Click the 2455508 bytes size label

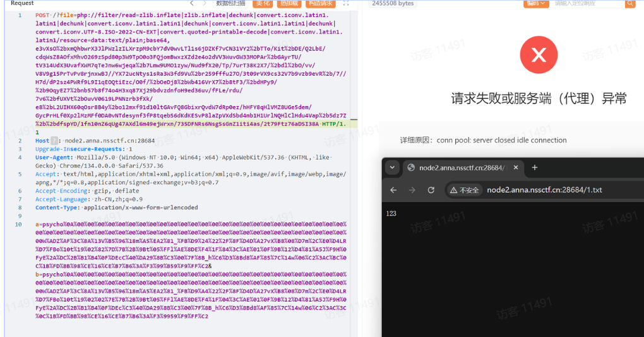point(393,3)
